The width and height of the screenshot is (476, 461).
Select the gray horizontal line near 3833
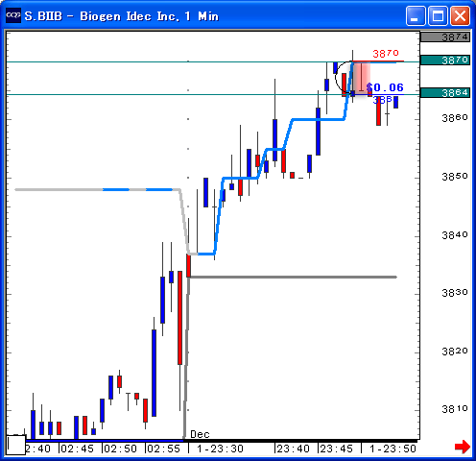coord(294,277)
